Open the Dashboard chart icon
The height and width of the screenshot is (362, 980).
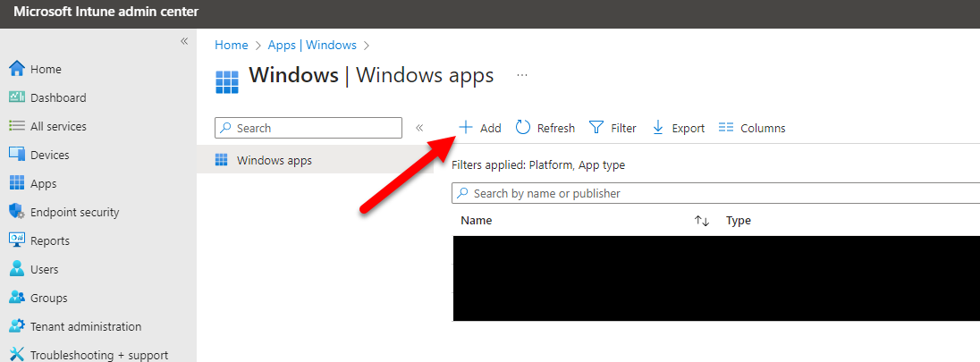pos(17,97)
